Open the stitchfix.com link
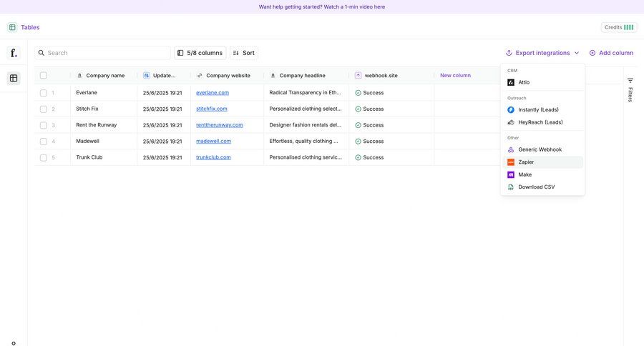 pos(212,109)
